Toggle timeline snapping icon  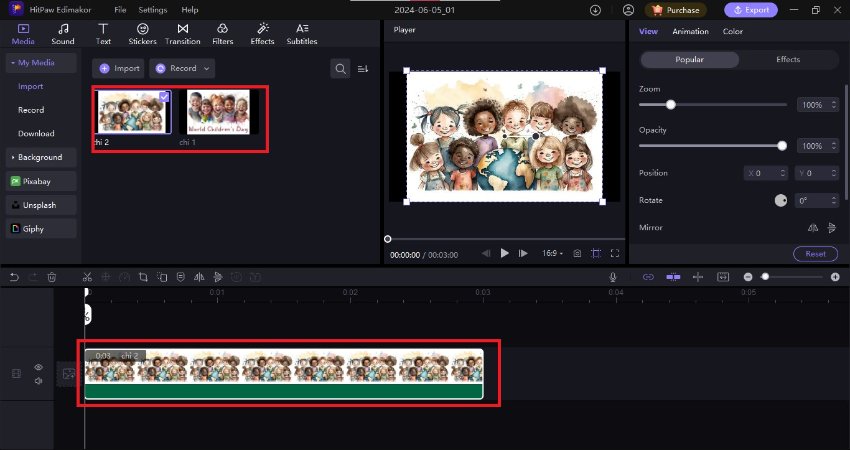673,277
